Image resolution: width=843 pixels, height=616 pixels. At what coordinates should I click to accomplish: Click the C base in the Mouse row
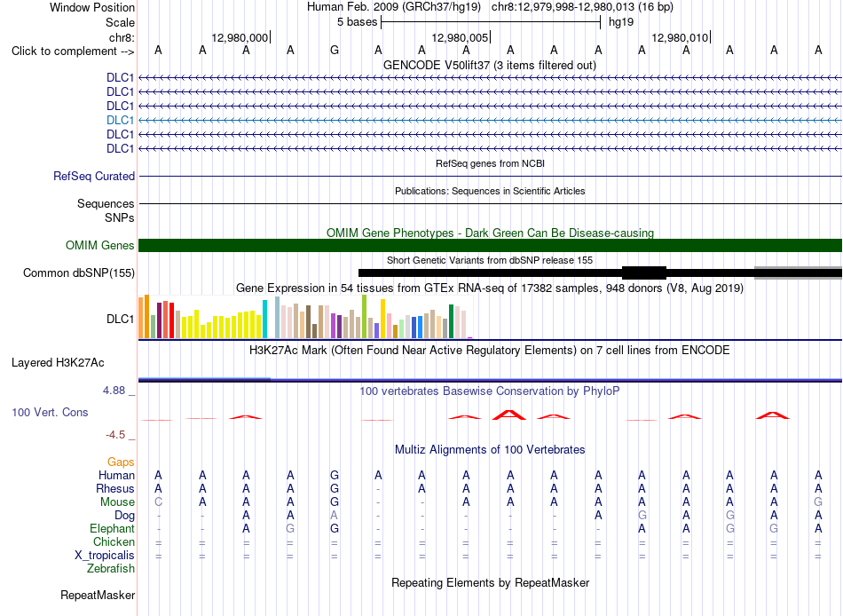pyautogui.click(x=158, y=502)
